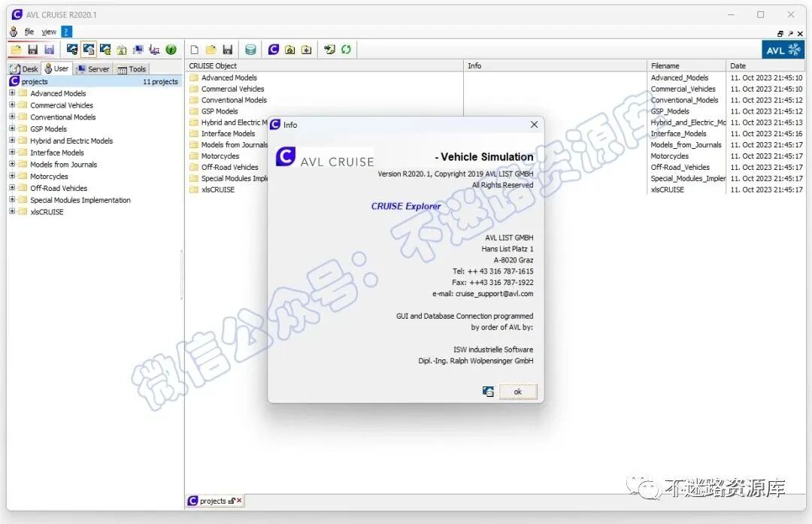Expand GSP Models tree node

(12, 129)
